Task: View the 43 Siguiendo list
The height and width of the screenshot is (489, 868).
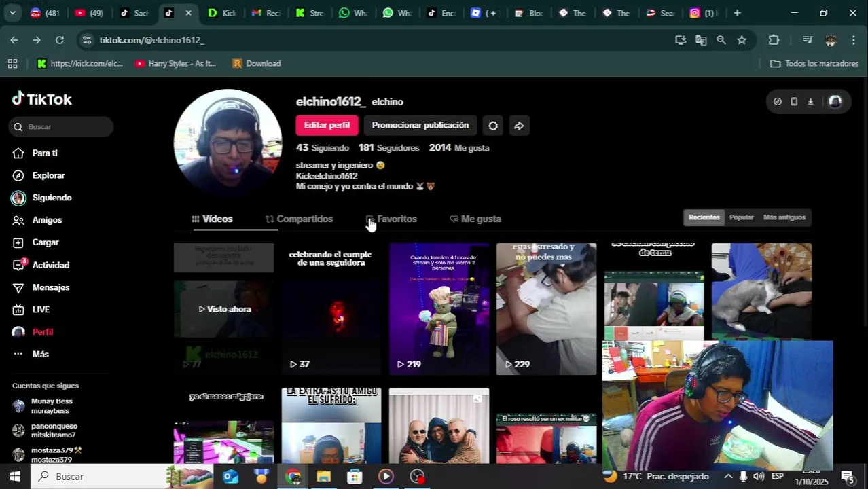Action: pos(323,148)
